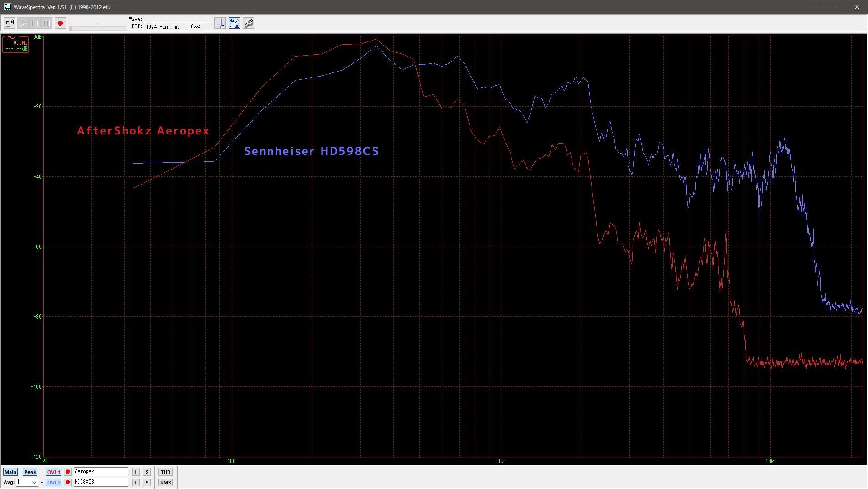Toggle the Hz/dB measure cursor icon
Image resolution: width=868 pixels, height=489 pixels.
point(234,23)
